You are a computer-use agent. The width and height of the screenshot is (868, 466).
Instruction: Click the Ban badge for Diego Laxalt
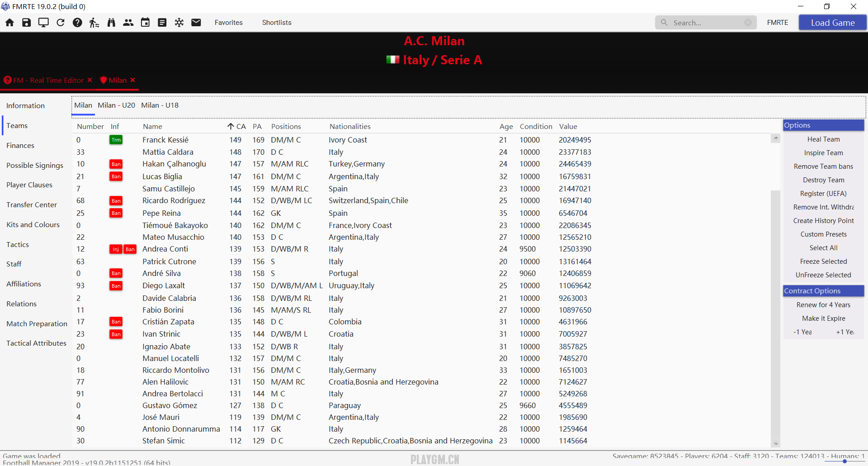coord(116,286)
